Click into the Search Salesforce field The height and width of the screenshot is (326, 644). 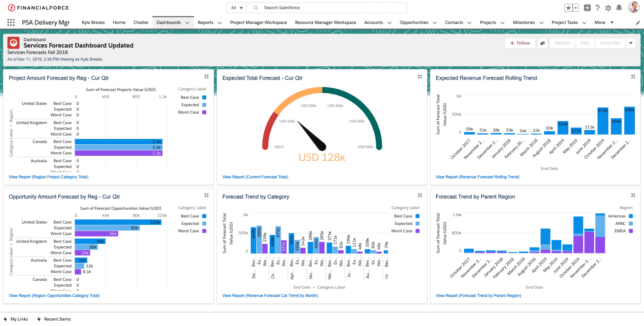tap(327, 8)
